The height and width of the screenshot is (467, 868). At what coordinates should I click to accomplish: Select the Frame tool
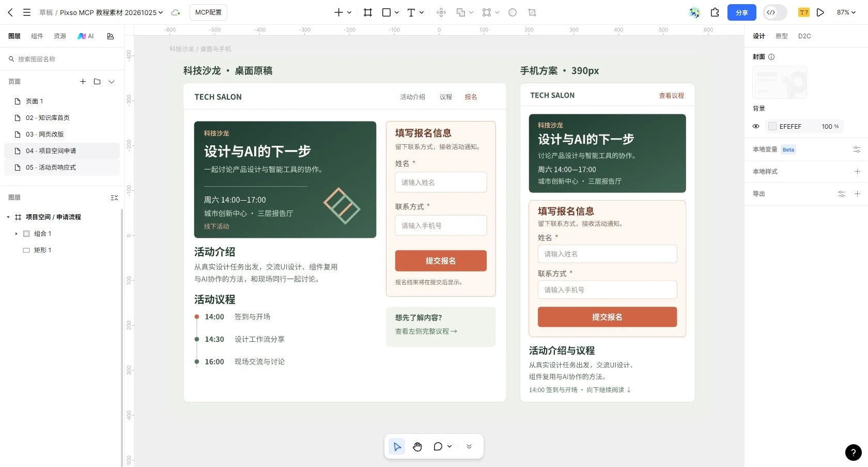coord(368,12)
